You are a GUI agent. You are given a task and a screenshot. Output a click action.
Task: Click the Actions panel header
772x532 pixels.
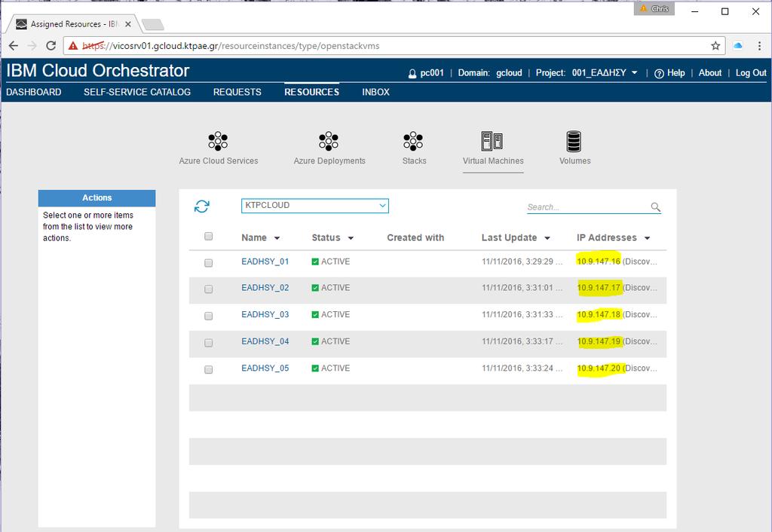tap(96, 198)
